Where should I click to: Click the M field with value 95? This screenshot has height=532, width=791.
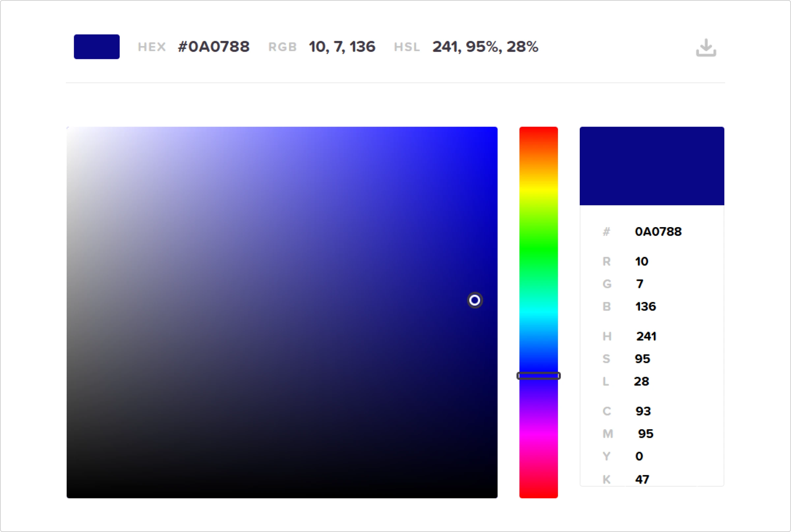point(645,433)
